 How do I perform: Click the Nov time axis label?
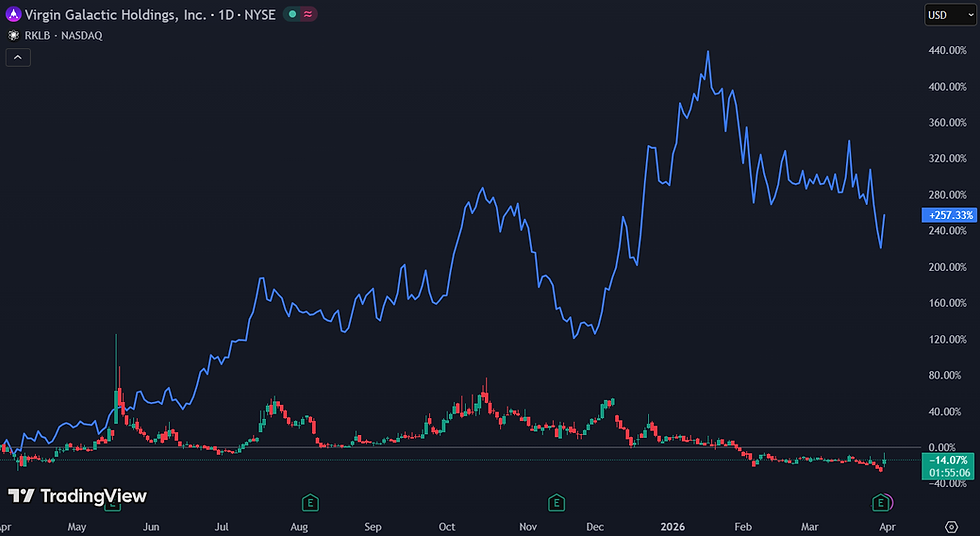[x=528, y=527]
